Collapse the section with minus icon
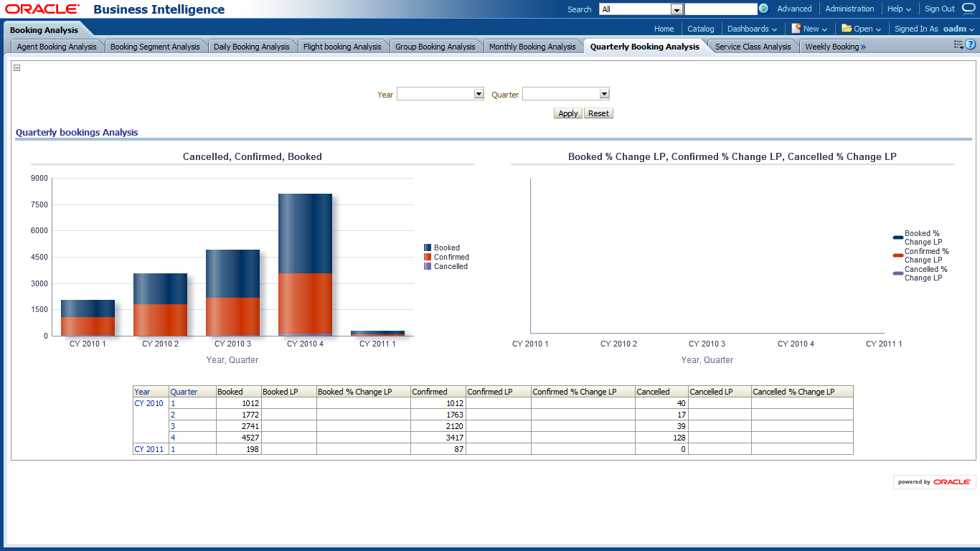The height and width of the screenshot is (551, 980). 17,68
